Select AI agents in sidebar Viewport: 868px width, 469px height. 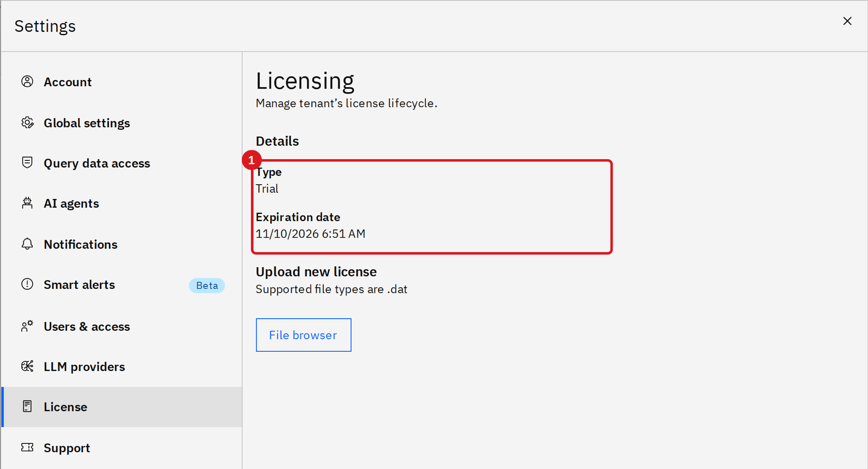tap(122, 203)
